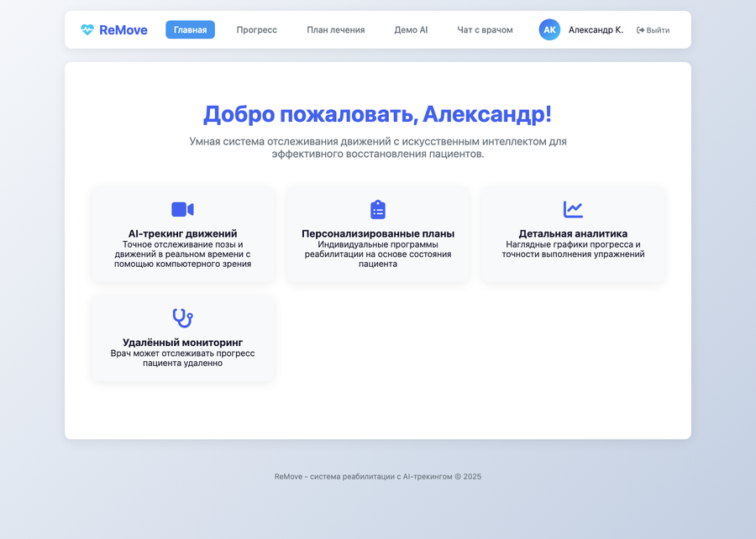Screen dimensions: 756x539
Task: Select the Персонализированные планы card title
Action: click(x=377, y=233)
